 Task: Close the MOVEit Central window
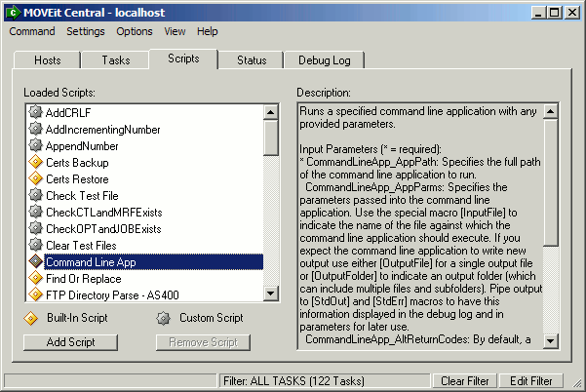tap(572, 13)
